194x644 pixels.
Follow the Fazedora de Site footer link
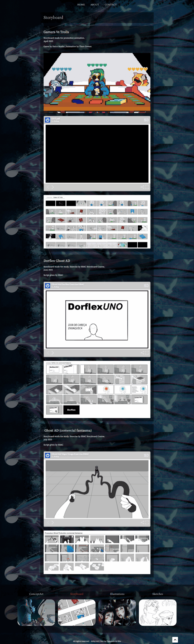click(x=113, y=641)
